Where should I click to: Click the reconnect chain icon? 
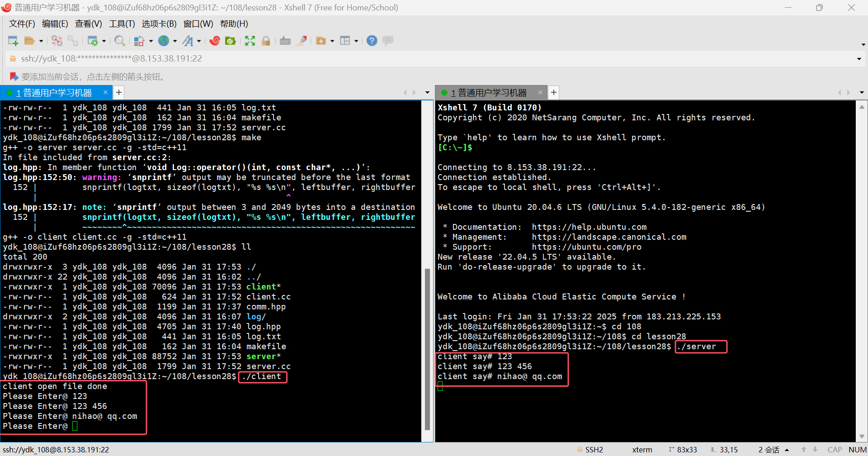(73, 41)
